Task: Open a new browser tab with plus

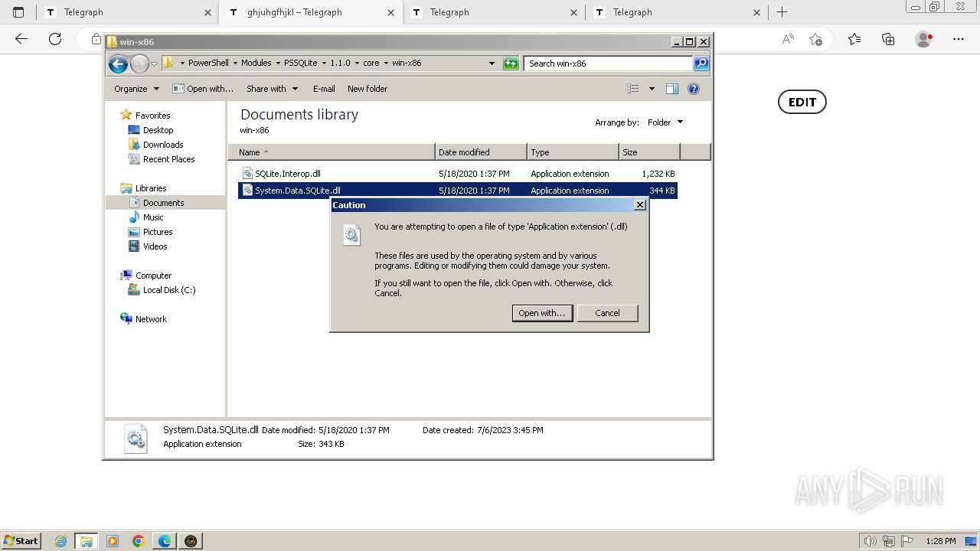Action: pos(782,12)
